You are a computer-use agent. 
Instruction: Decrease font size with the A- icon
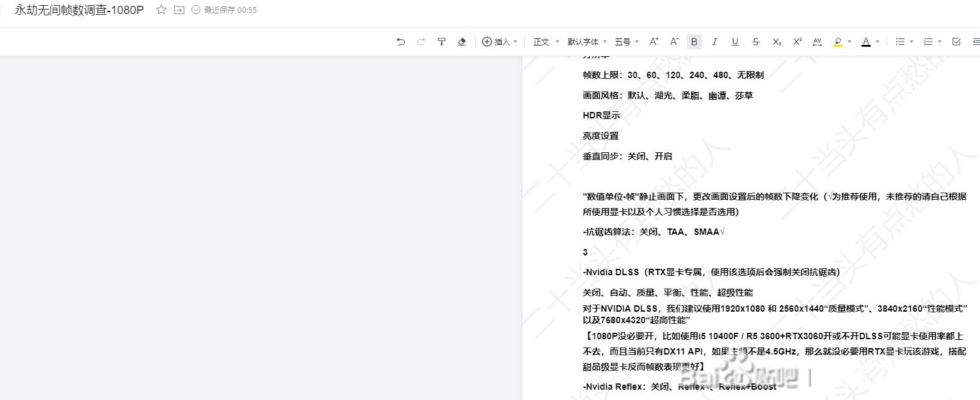pos(674,42)
